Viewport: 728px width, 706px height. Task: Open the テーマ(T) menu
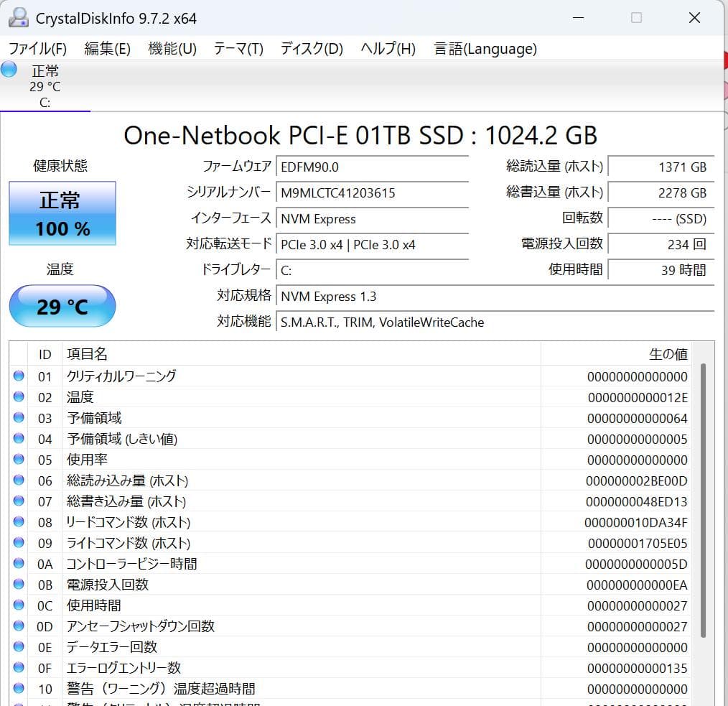(238, 48)
